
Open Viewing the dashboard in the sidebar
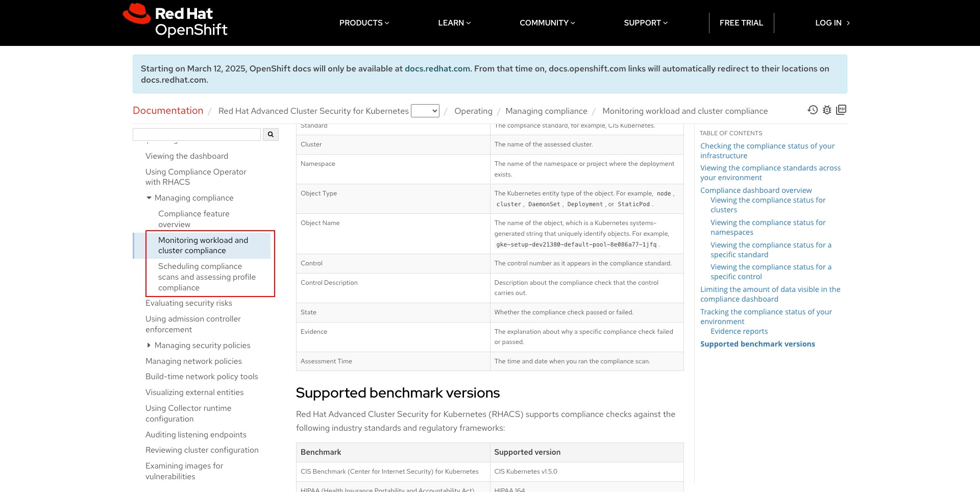[x=187, y=156]
